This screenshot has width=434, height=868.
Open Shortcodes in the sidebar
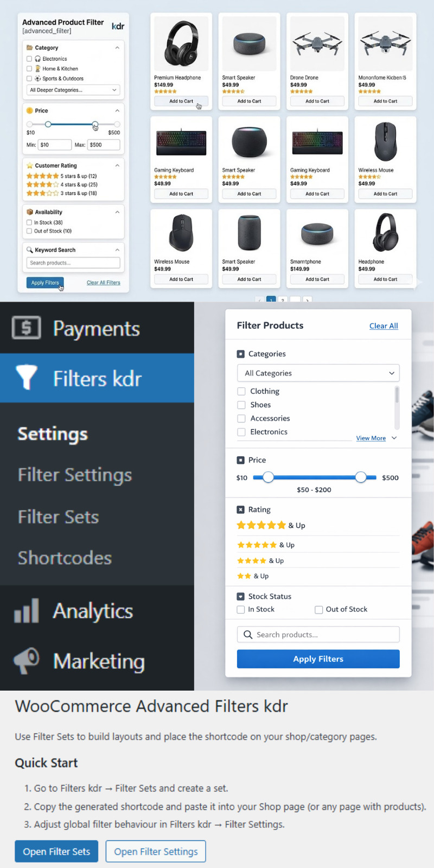[65, 558]
